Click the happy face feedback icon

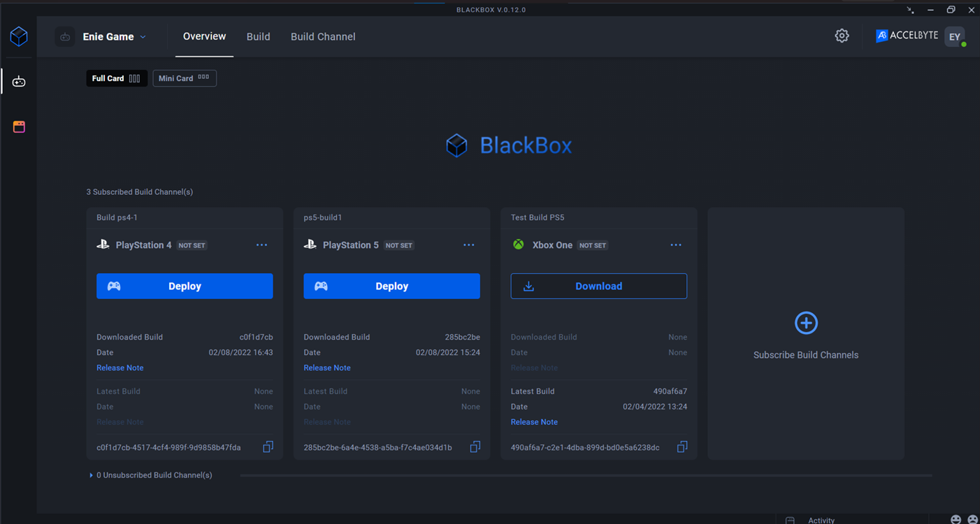click(956, 519)
